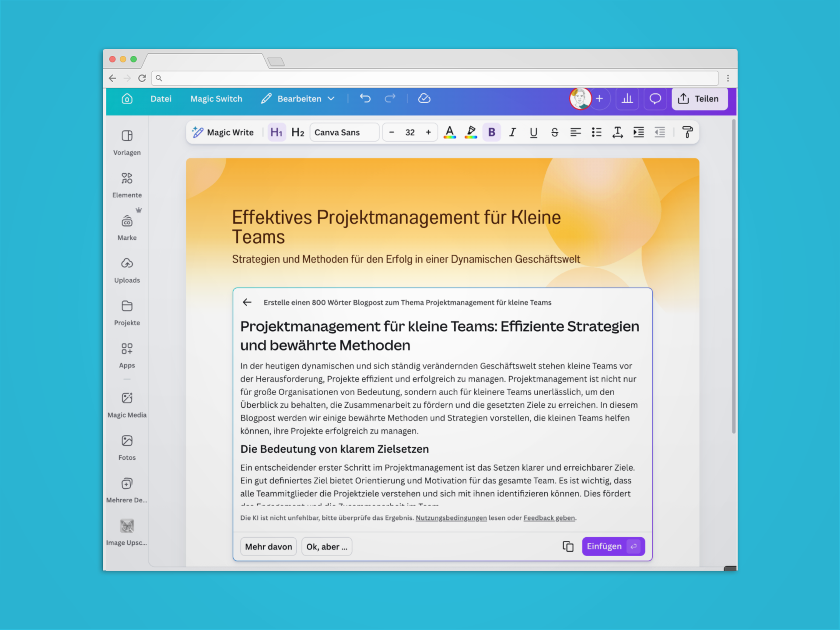This screenshot has height=630, width=840.
Task: Open the analytics bar chart icon
Action: [627, 99]
